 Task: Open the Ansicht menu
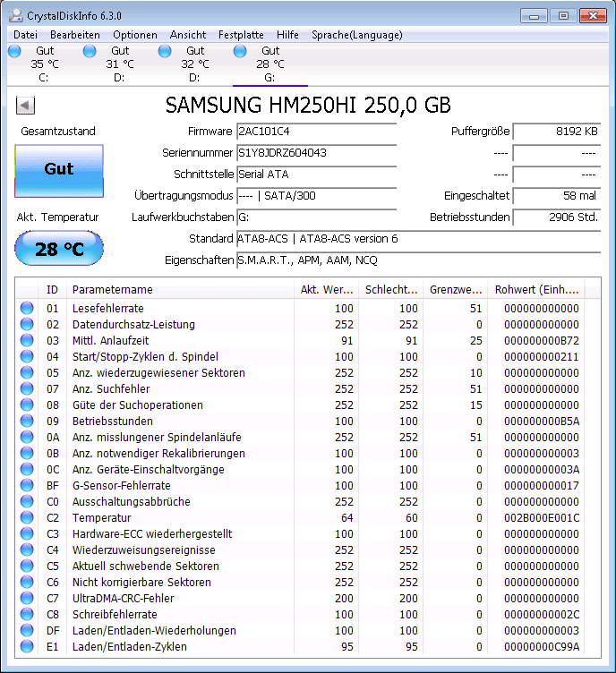(x=188, y=35)
